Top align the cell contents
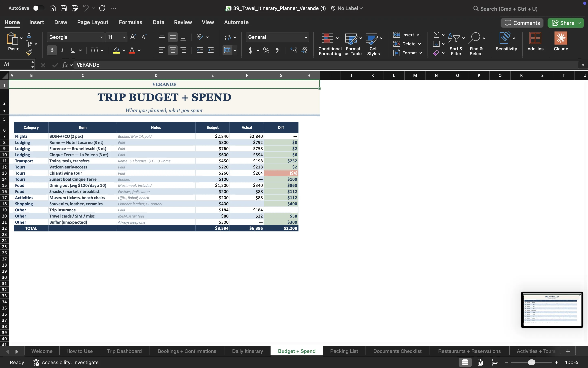588x368 pixels. tap(162, 37)
